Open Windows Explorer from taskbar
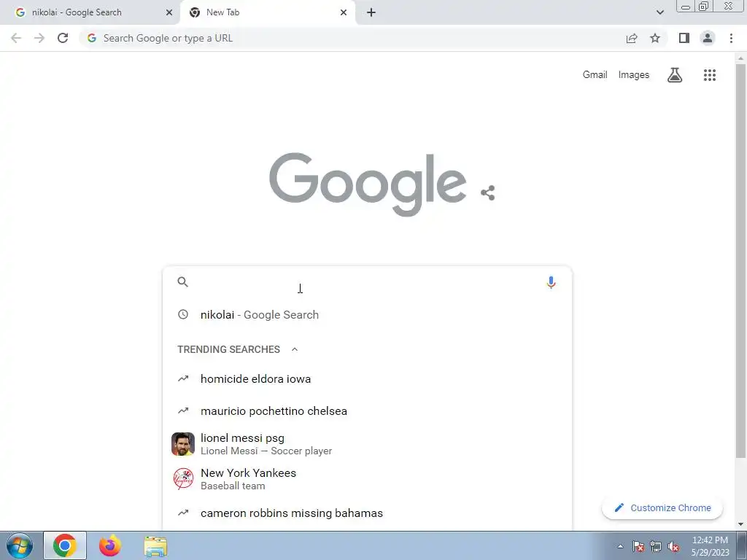Image resolution: width=747 pixels, height=560 pixels. click(155, 545)
